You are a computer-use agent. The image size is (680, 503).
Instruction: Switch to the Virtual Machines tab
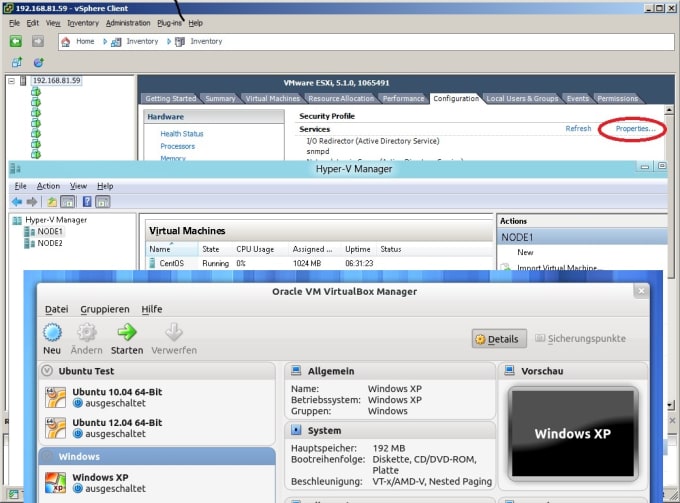tap(272, 98)
